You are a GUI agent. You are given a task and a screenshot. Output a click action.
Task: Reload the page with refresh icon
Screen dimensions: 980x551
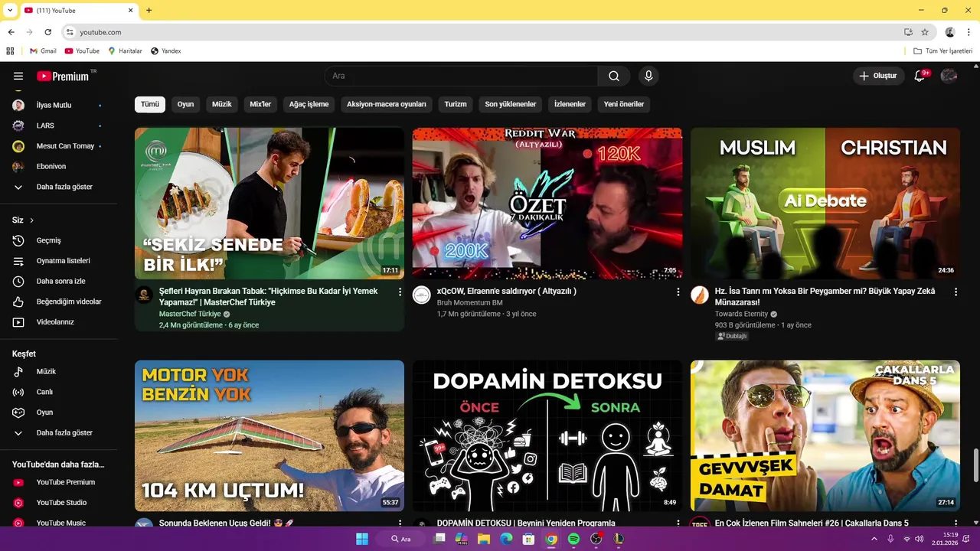(47, 32)
